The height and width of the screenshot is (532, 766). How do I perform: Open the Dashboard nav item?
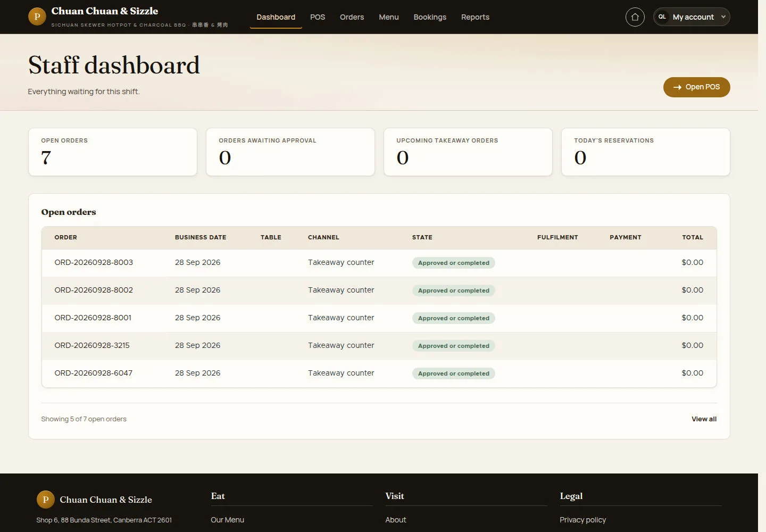[x=276, y=17]
